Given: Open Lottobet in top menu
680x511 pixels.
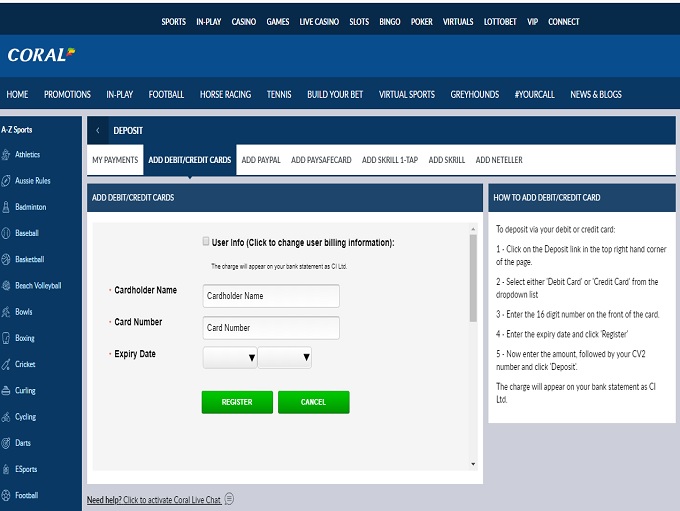Looking at the screenshot, I should (500, 22).
